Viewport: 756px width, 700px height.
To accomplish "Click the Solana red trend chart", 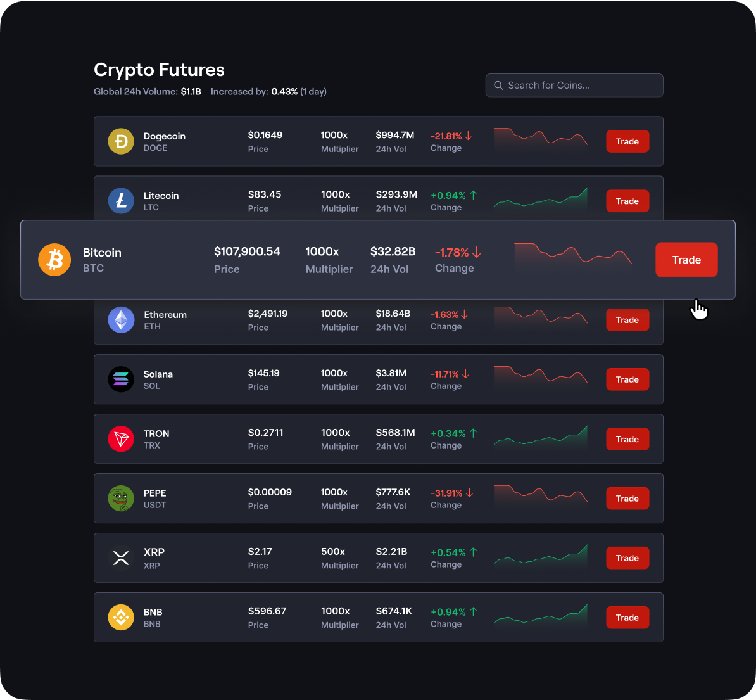I will click(541, 378).
